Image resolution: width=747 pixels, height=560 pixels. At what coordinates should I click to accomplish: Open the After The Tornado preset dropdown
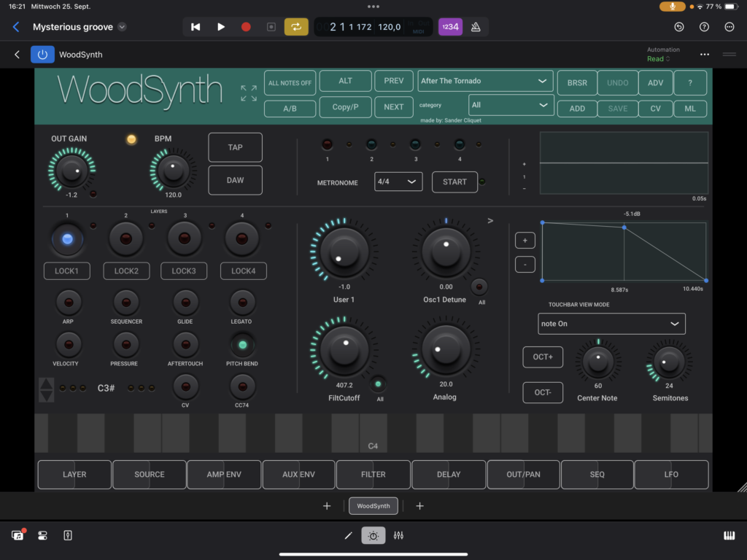(x=485, y=81)
